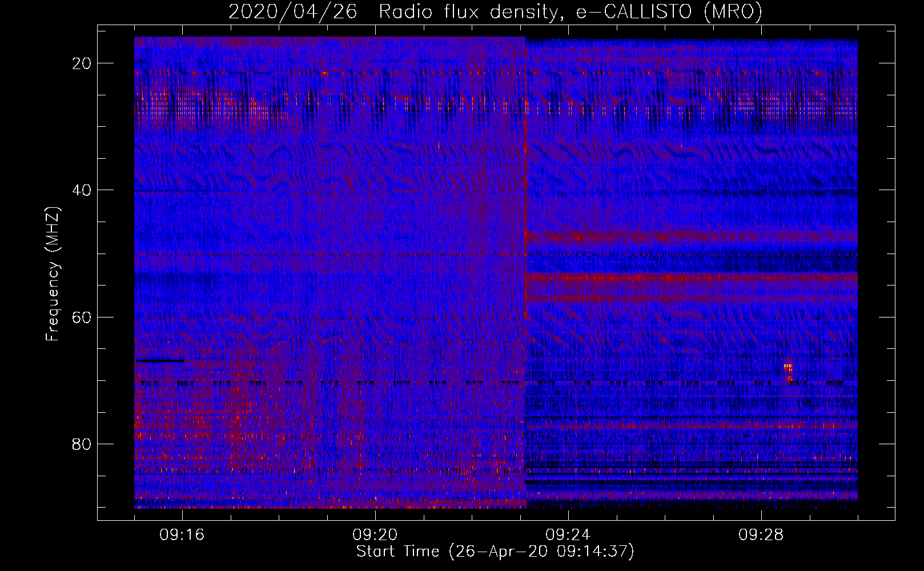
Task: Click the '60' frequency tick label
Action: pyautogui.click(x=82, y=317)
